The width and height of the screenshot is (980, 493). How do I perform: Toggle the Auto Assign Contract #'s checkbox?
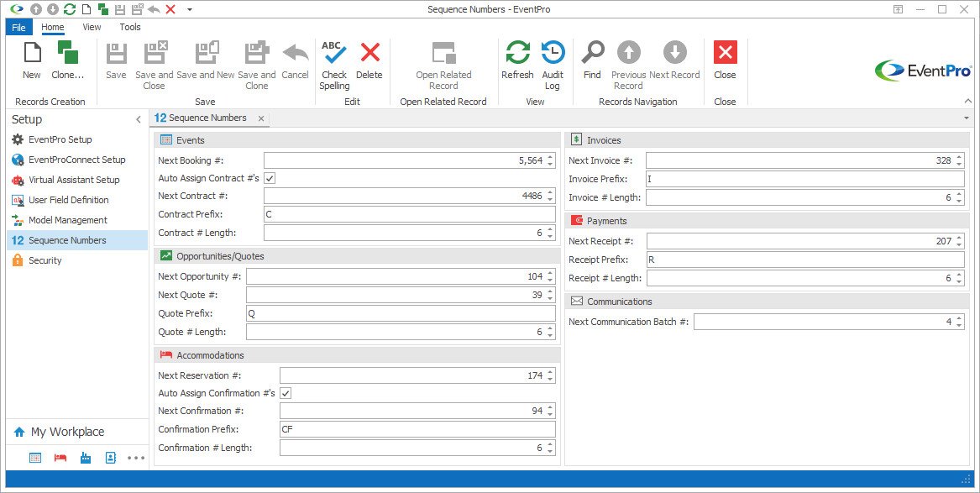tap(270, 178)
